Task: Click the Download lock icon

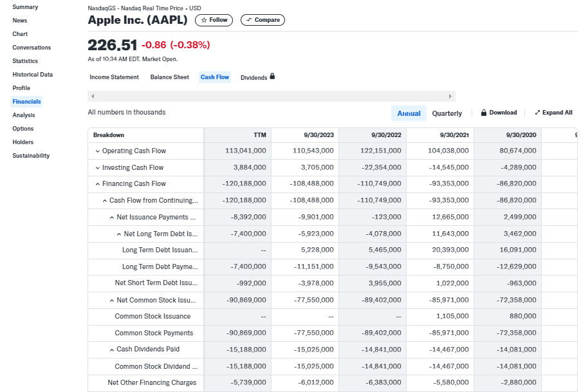Action: coord(484,113)
